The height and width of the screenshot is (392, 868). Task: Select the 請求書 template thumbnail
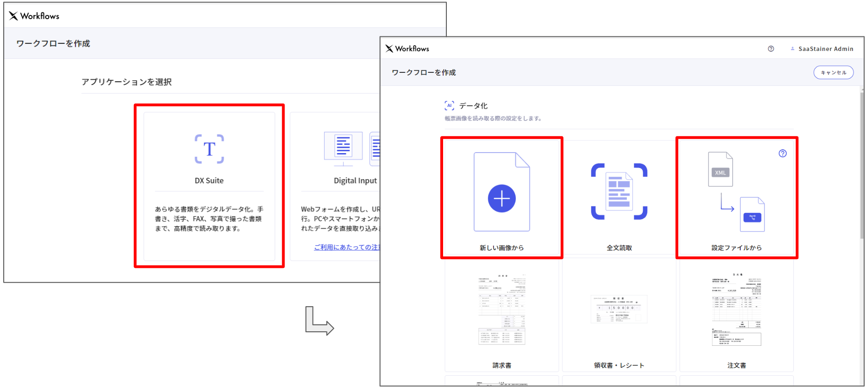point(502,309)
